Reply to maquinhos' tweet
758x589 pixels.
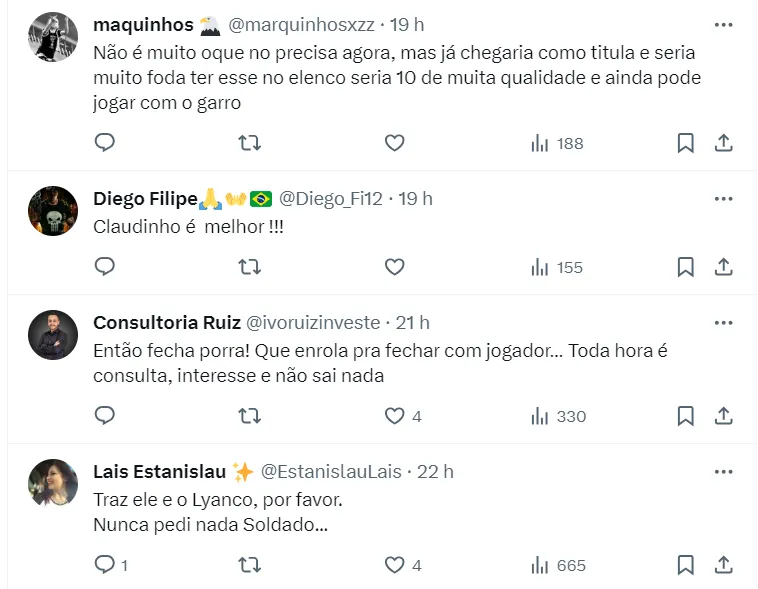point(105,143)
